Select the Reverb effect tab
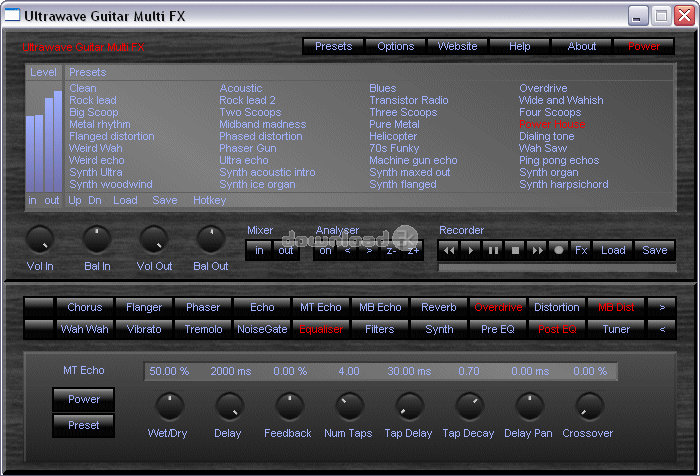Image resolution: width=700 pixels, height=476 pixels. coord(439,307)
